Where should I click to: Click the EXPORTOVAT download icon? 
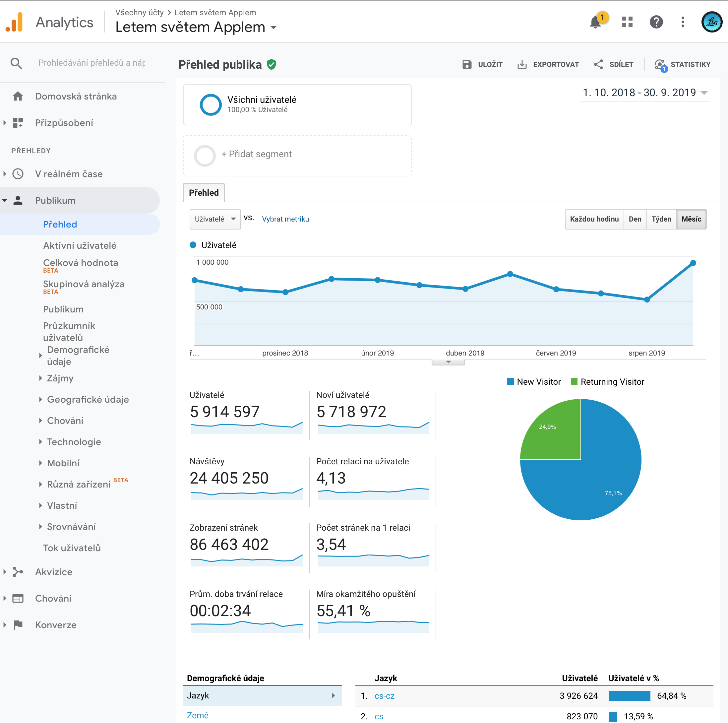click(522, 64)
